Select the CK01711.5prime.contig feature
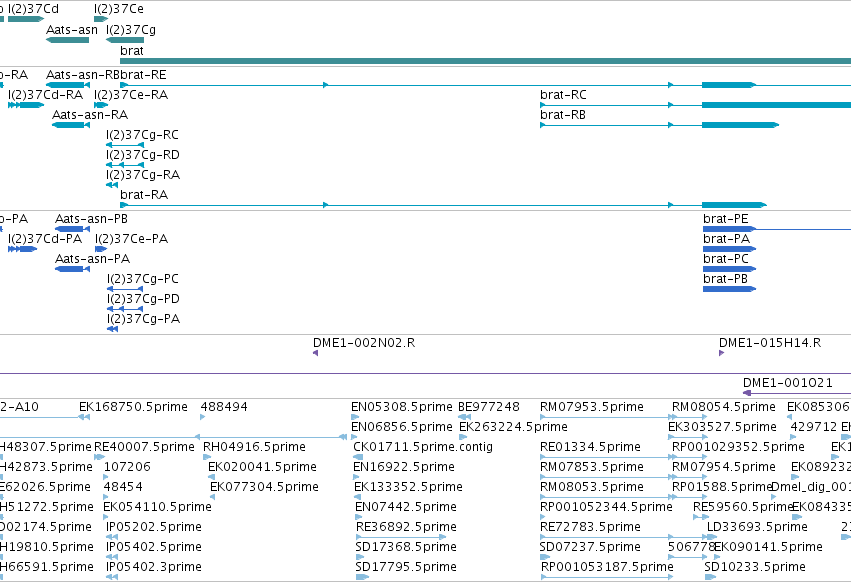This screenshot has width=851, height=582. coord(423,447)
